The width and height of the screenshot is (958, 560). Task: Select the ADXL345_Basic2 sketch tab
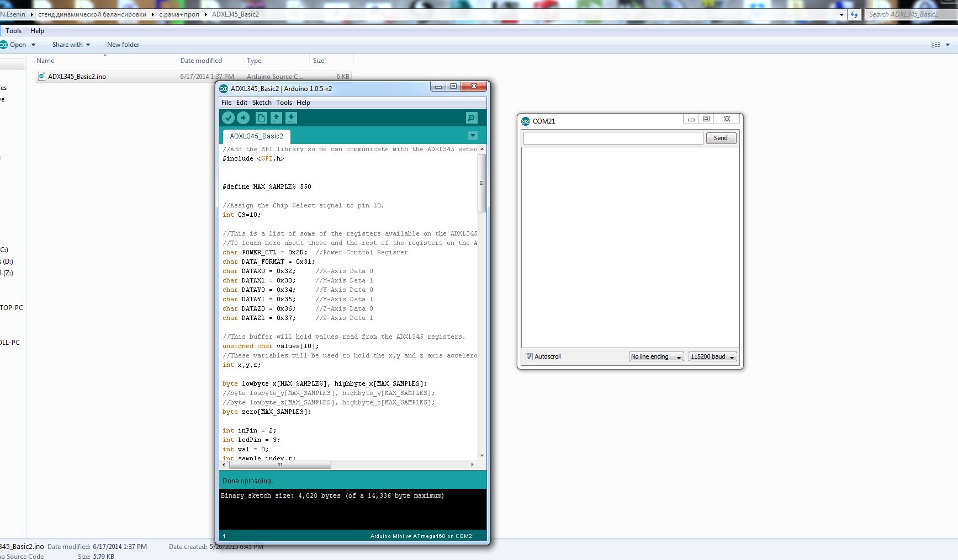point(256,136)
